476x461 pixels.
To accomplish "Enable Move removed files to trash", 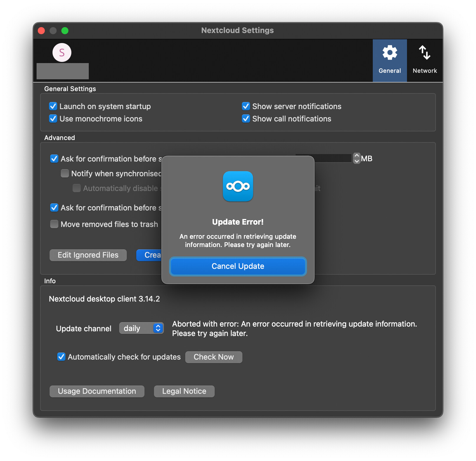I will tap(54, 224).
